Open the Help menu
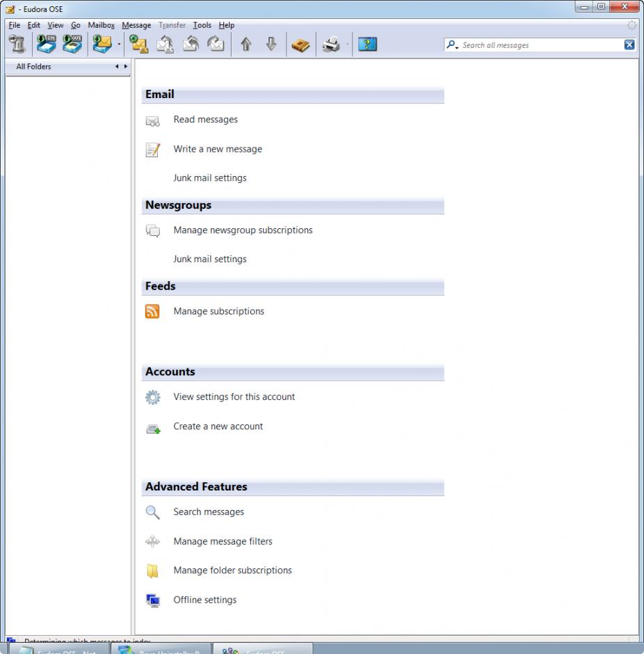The image size is (644, 654). 227,25
